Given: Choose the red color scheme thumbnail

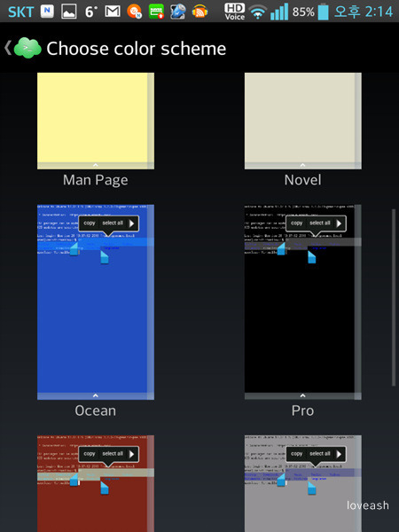Looking at the screenshot, I should click(96, 483).
